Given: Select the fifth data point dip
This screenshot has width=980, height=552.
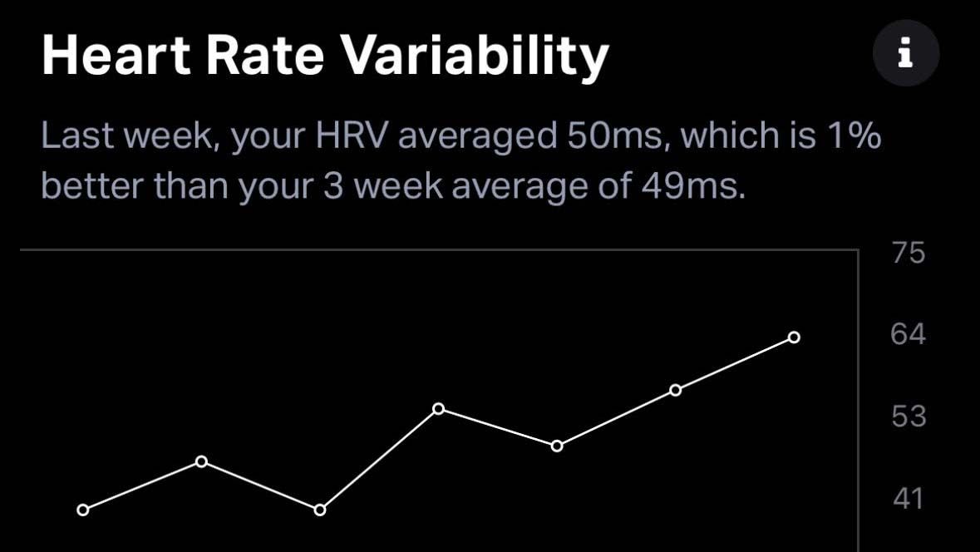Looking at the screenshot, I should click(x=557, y=446).
